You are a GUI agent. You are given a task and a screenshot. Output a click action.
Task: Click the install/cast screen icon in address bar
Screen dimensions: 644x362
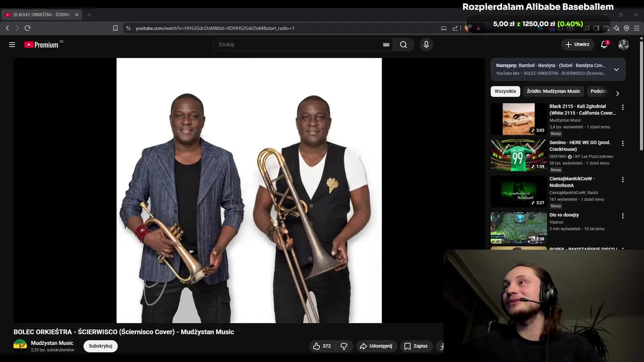pyautogui.click(x=444, y=28)
